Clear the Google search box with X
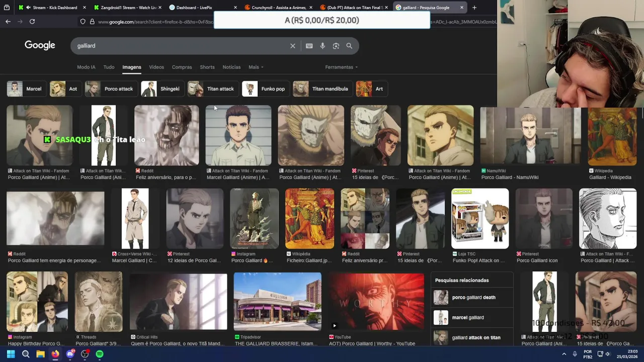 (293, 46)
